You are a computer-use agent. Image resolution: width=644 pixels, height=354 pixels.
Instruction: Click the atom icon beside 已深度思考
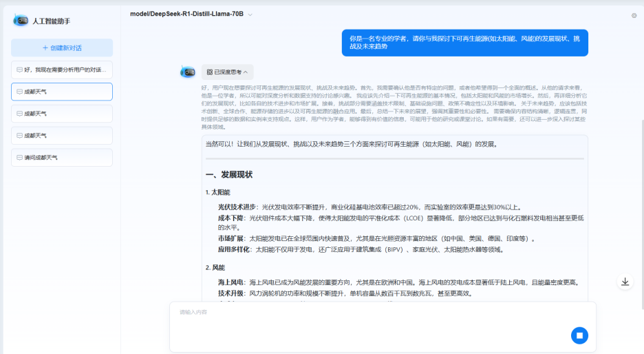(209, 72)
